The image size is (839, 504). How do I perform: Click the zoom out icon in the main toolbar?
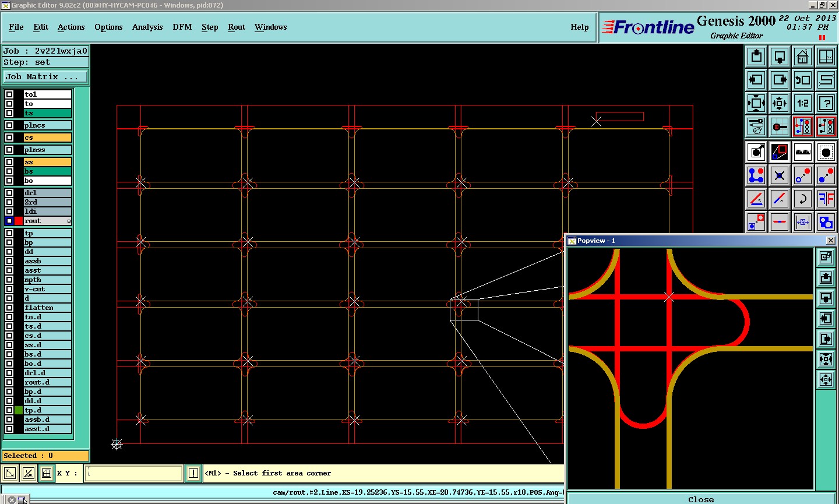point(780,103)
